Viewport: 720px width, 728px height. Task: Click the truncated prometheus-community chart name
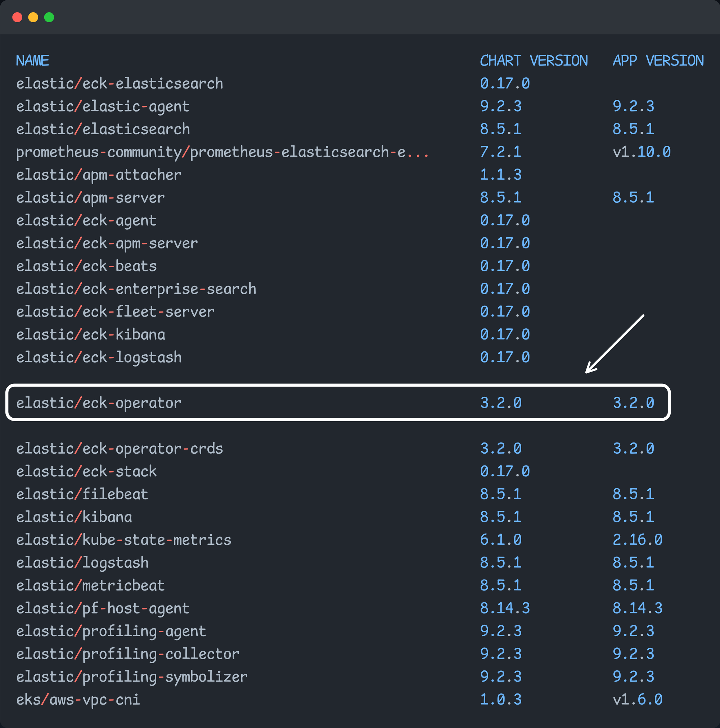point(222,152)
